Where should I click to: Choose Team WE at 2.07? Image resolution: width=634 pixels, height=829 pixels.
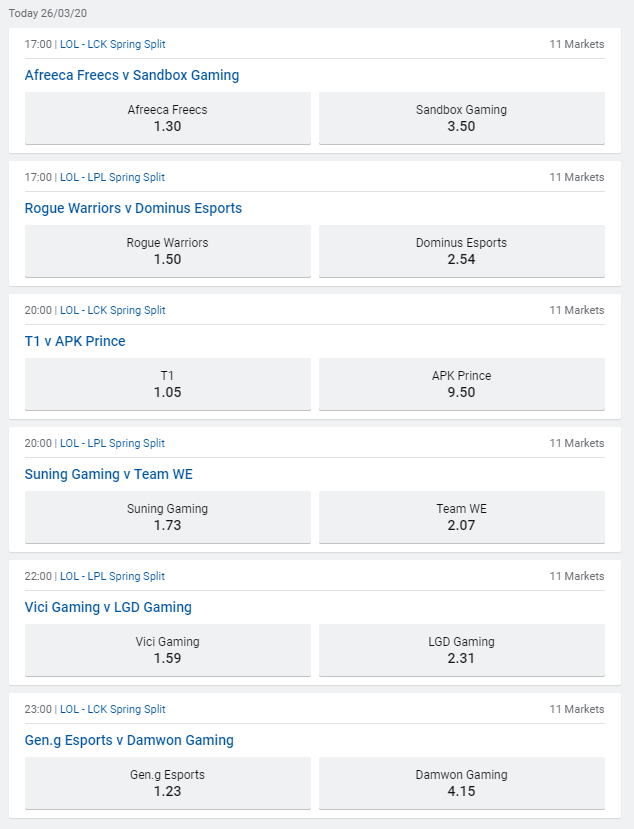point(462,517)
